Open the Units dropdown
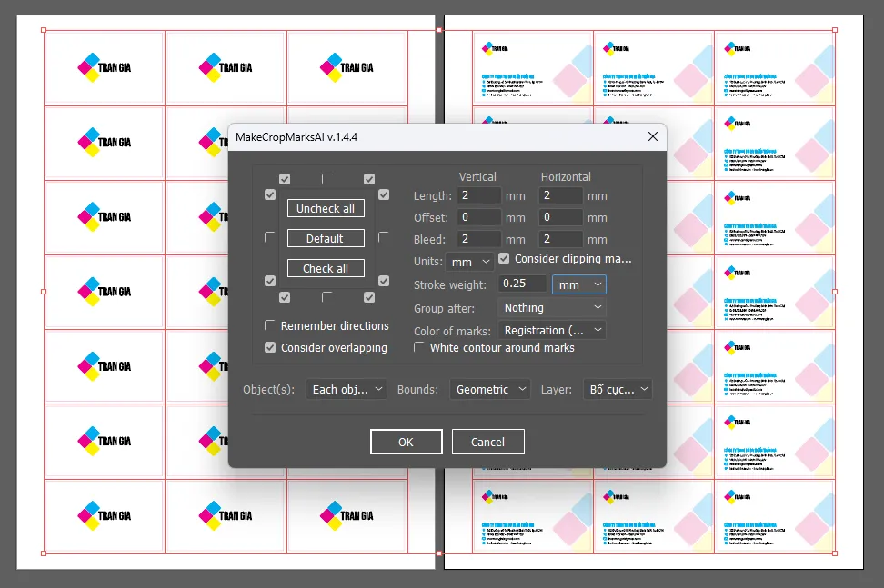This screenshot has width=884, height=588. click(470, 261)
